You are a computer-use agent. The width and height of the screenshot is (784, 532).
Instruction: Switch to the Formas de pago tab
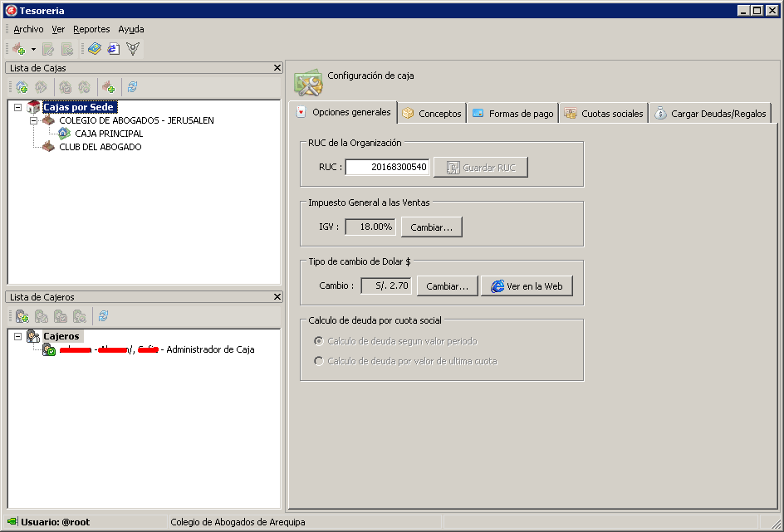(513, 114)
